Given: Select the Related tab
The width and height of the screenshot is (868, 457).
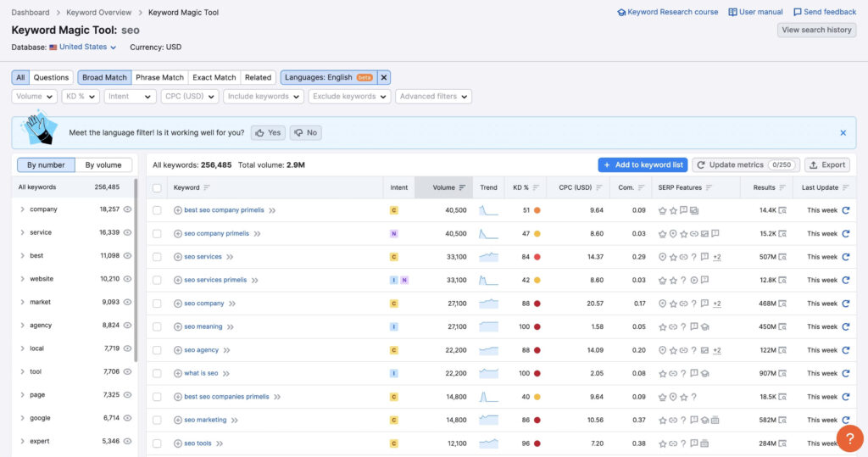Looking at the screenshot, I should point(258,77).
